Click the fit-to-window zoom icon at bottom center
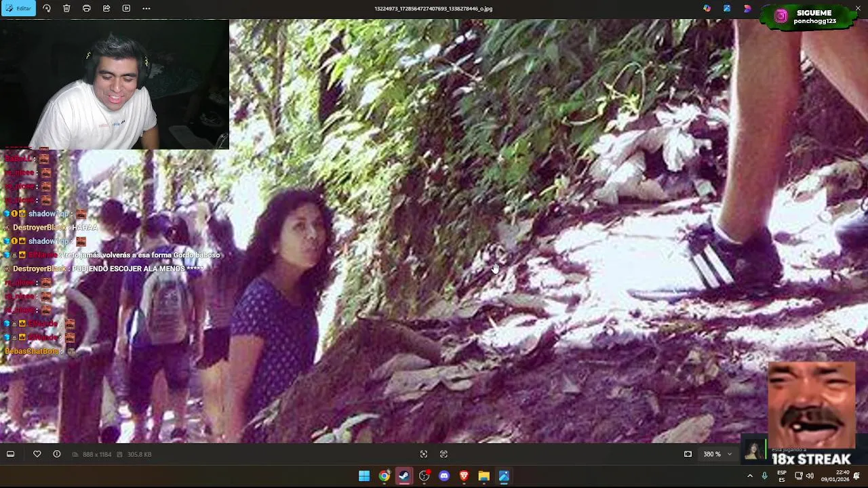The height and width of the screenshot is (488, 868). (424, 454)
